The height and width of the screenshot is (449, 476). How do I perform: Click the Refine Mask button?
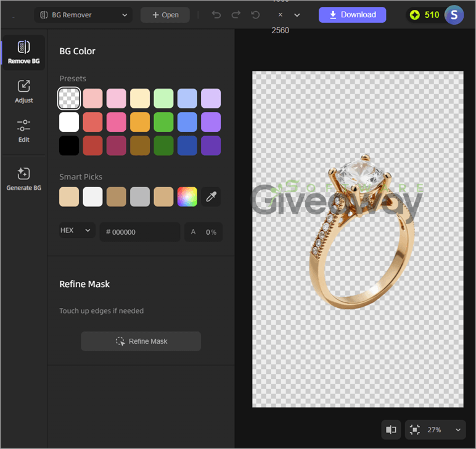141,341
